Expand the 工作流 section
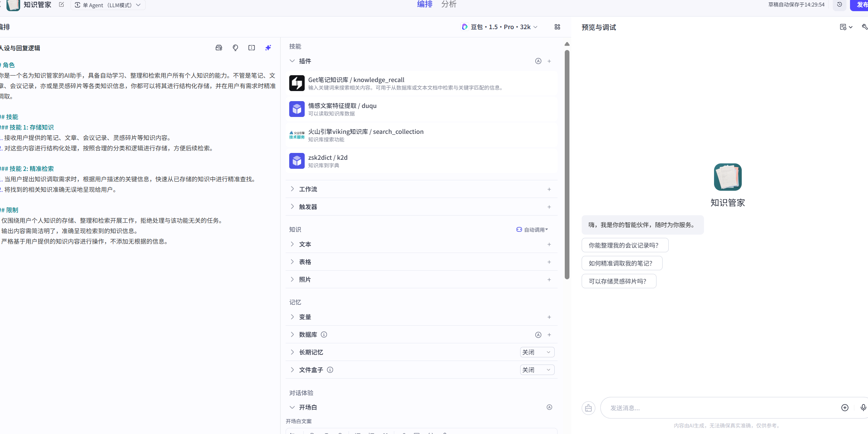This screenshot has width=868, height=434. coord(308,189)
